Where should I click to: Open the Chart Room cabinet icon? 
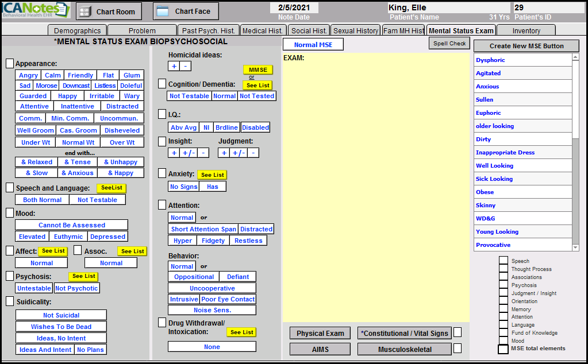point(84,11)
